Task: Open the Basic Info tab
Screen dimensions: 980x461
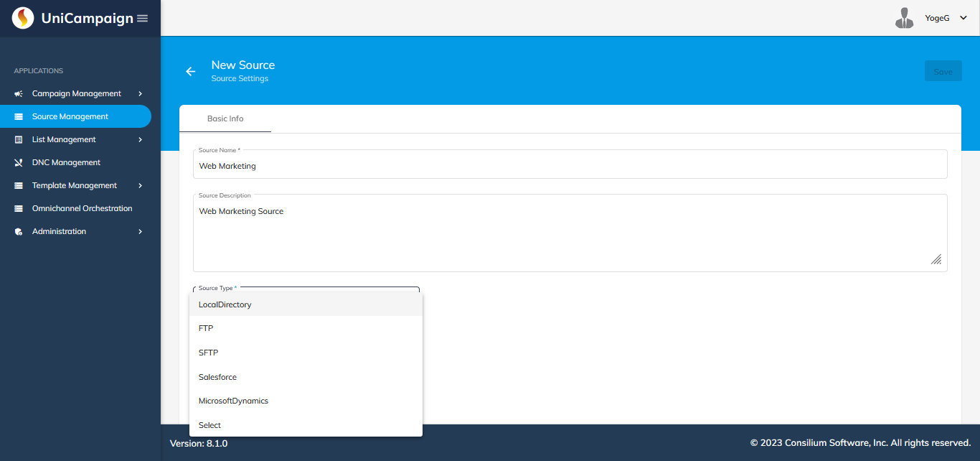Action: pyautogui.click(x=225, y=118)
